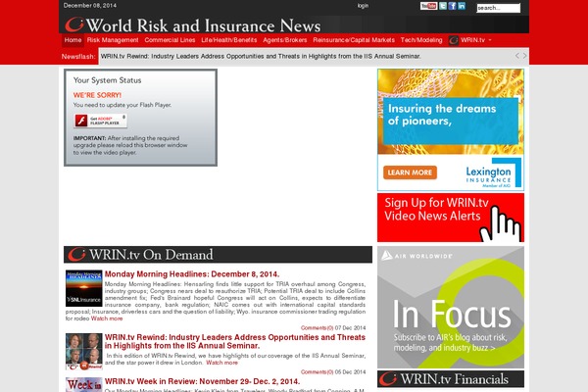
Task: Click the logo in WRIN.tv Financials header
Action: click(x=388, y=379)
